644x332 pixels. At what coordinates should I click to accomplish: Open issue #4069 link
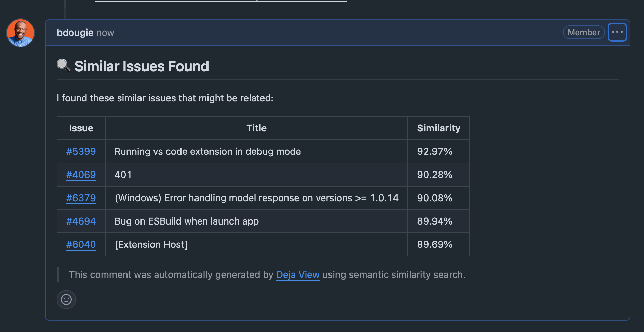point(81,175)
